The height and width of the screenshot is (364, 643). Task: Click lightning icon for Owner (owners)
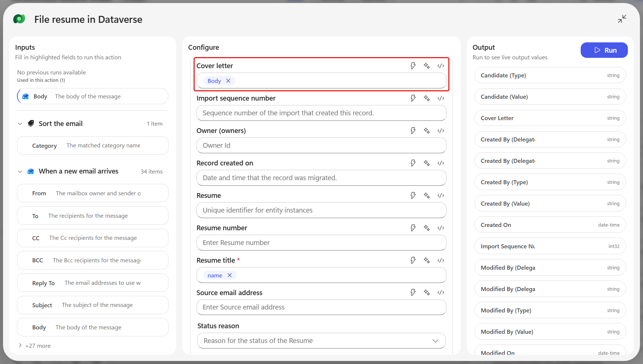click(413, 130)
